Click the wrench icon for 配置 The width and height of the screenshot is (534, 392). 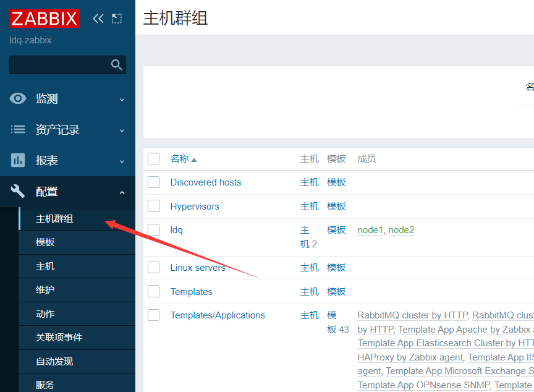(18, 192)
